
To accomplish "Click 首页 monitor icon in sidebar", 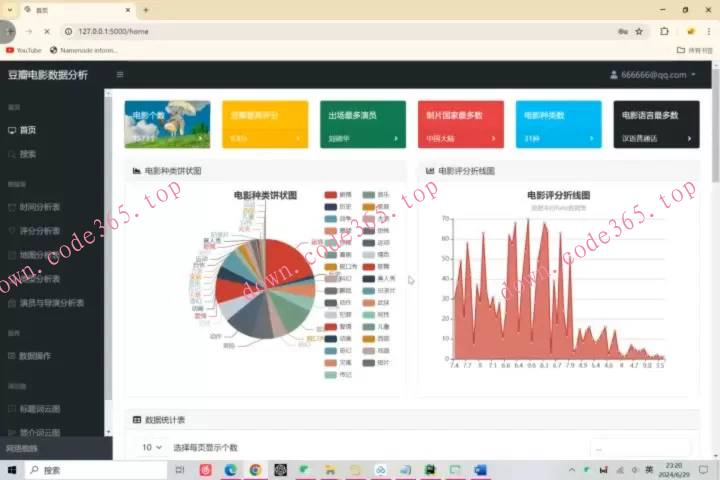I will click(12, 130).
